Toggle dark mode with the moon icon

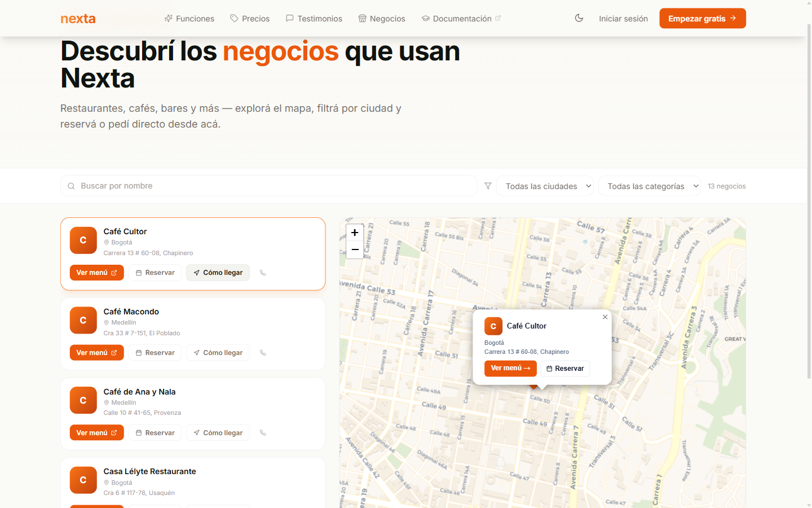579,18
